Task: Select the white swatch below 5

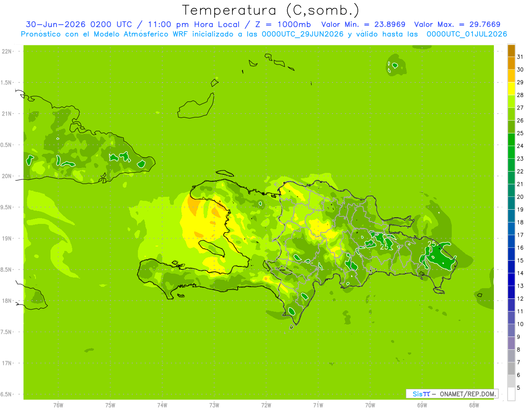Action: [511, 394]
